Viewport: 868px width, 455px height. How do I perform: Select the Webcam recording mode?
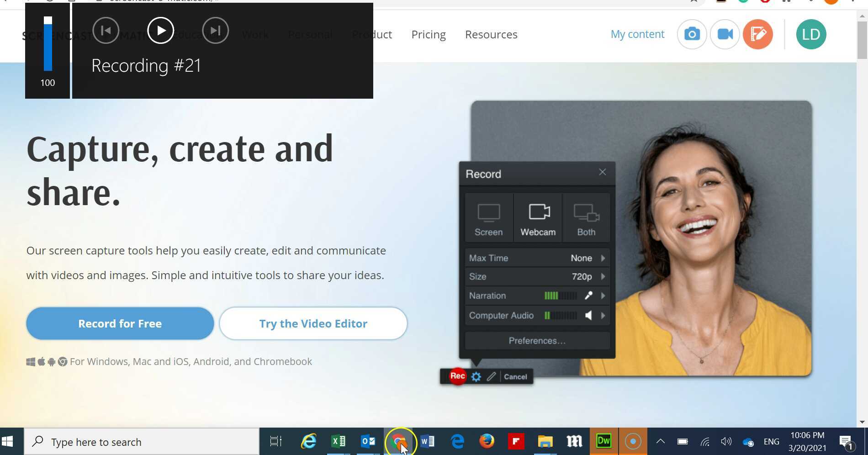click(538, 218)
